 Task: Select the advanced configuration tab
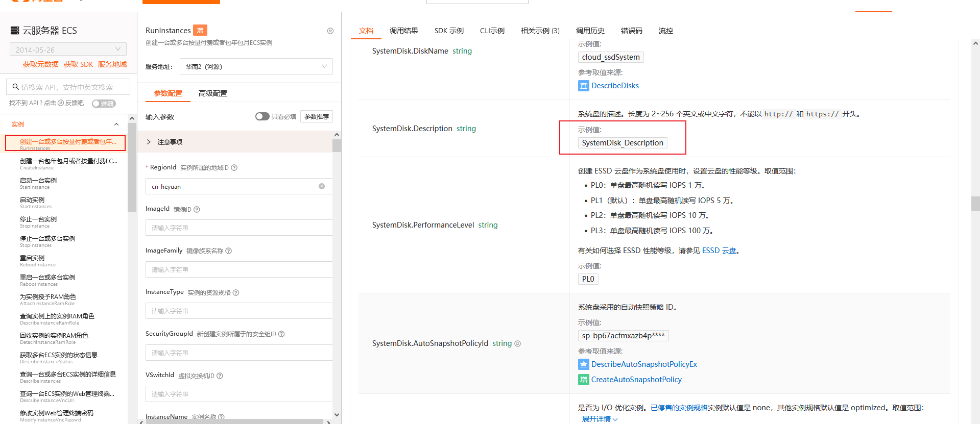click(213, 93)
